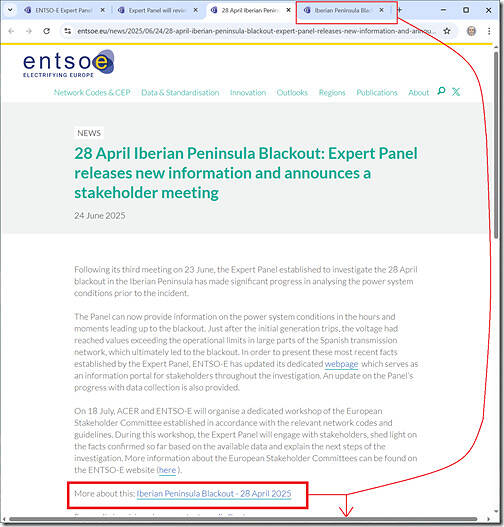Open the Outlooks menu
Screen dimensions: 504x527
tap(292, 92)
